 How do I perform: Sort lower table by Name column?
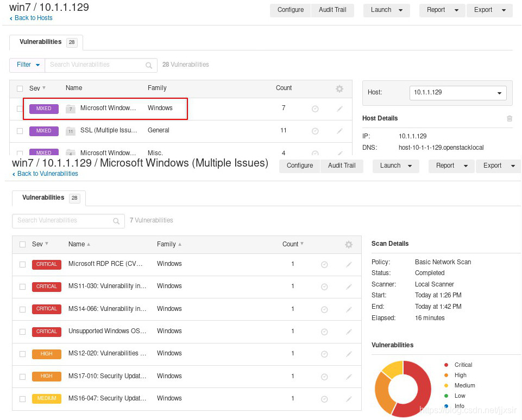pos(79,244)
